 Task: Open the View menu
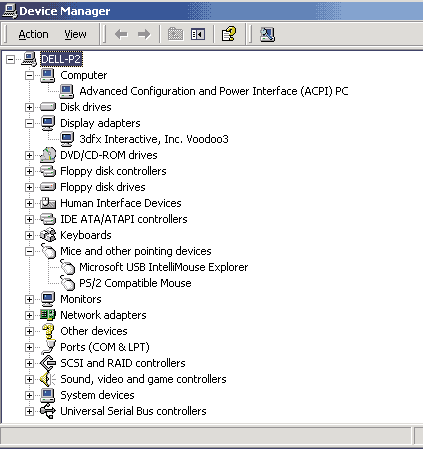coord(75,34)
